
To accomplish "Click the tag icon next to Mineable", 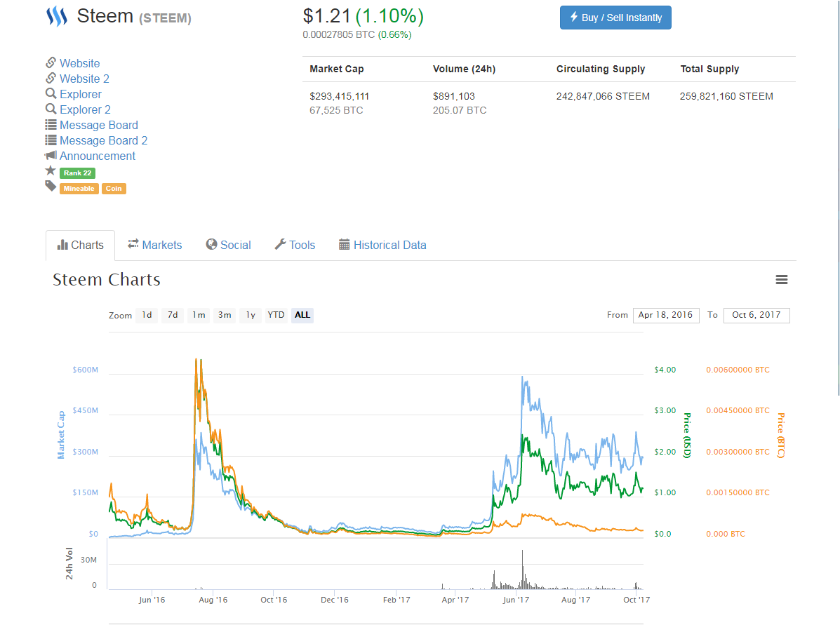I will tap(51, 186).
